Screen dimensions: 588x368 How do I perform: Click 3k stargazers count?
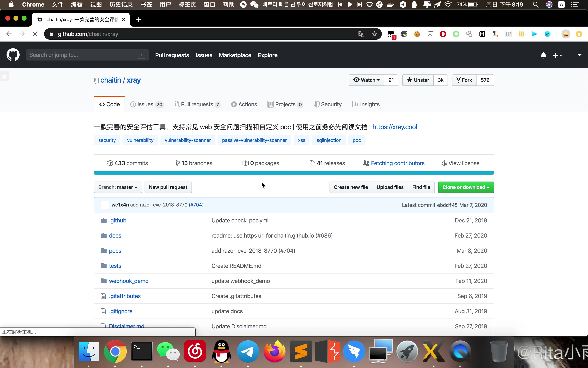click(441, 80)
